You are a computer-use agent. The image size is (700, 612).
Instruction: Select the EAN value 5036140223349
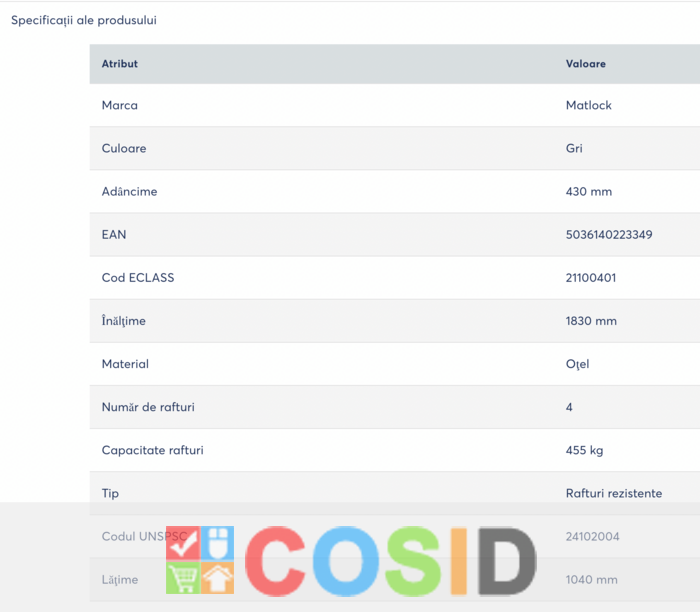[x=609, y=235]
